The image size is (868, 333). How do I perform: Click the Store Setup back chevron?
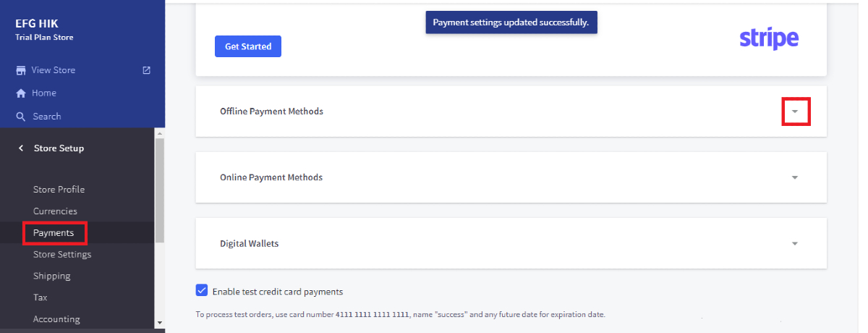(x=21, y=148)
